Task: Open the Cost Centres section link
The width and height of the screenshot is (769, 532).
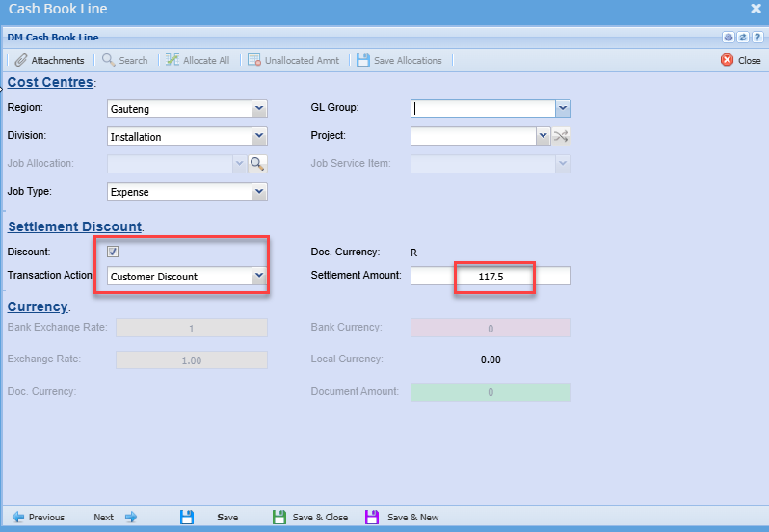Action: tap(50, 82)
